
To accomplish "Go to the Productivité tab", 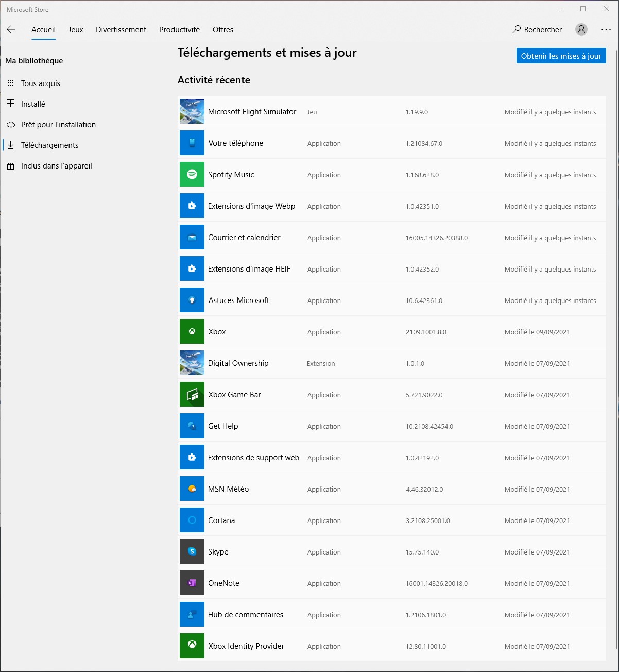I will 179,30.
